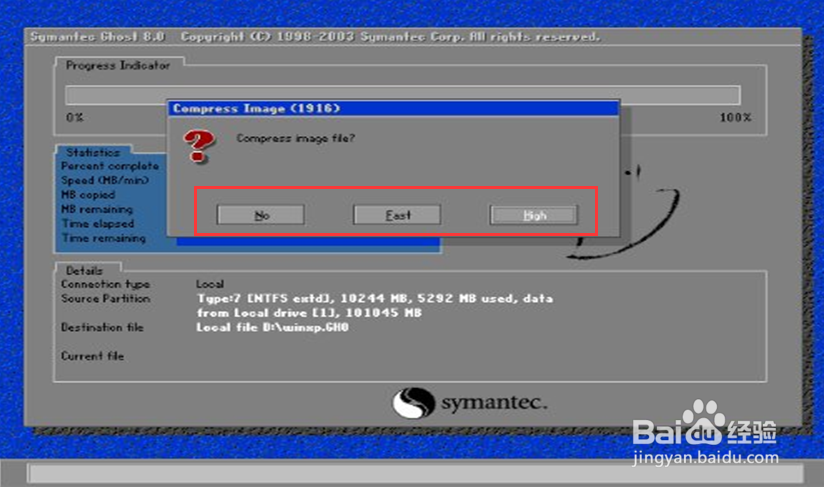Click the Symantec logo icon
This screenshot has width=824, height=487.
pos(413,402)
